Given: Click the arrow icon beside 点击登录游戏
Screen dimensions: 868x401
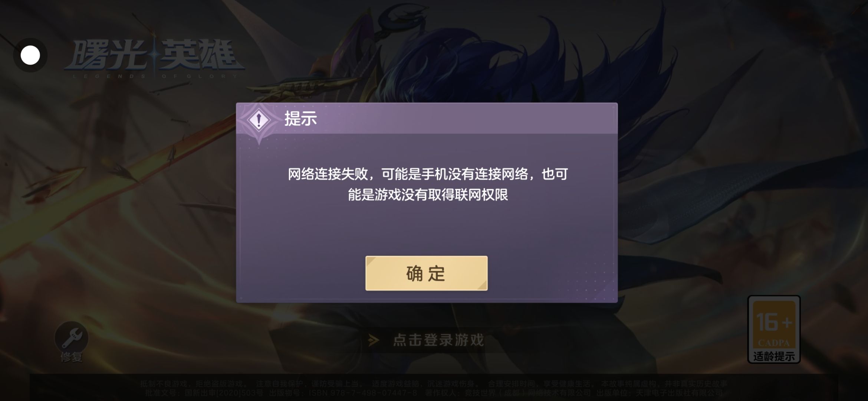Looking at the screenshot, I should point(374,340).
